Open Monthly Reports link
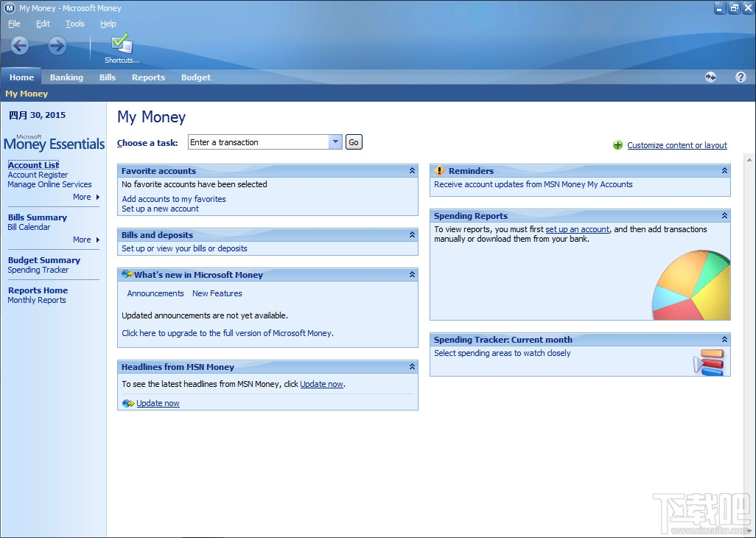756x538 pixels. [x=37, y=300]
